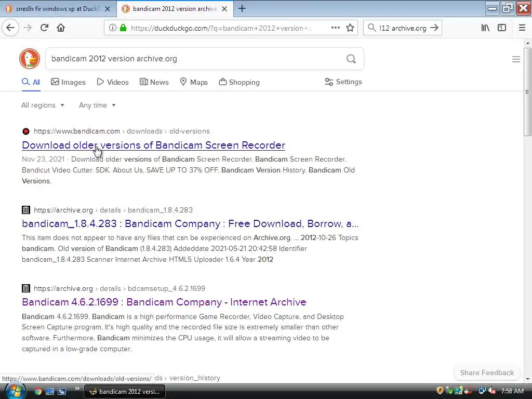The image size is (532, 399).
Task: Click archive.org details bdcamsetup_4.6.2.1699 URL
Action: 119,288
